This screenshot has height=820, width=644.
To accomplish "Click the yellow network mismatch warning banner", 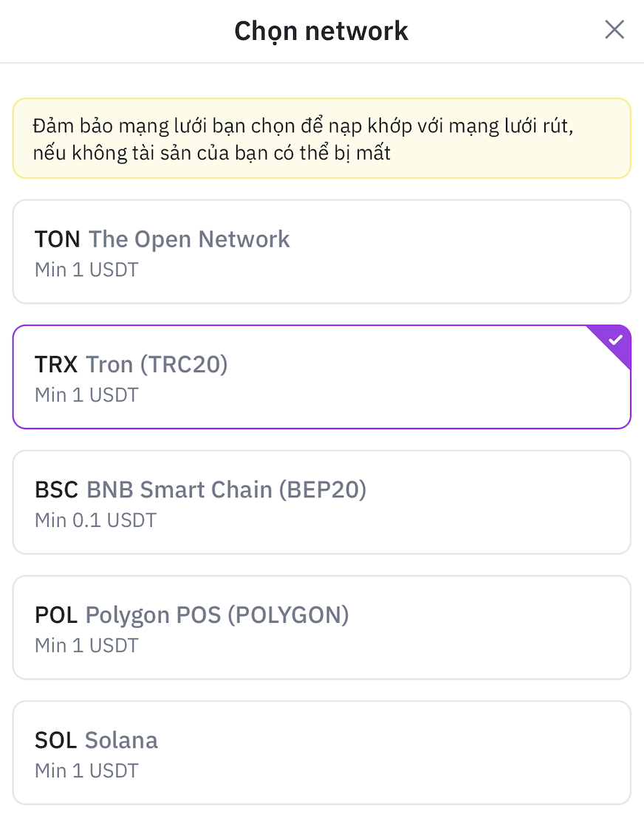I will (321, 139).
